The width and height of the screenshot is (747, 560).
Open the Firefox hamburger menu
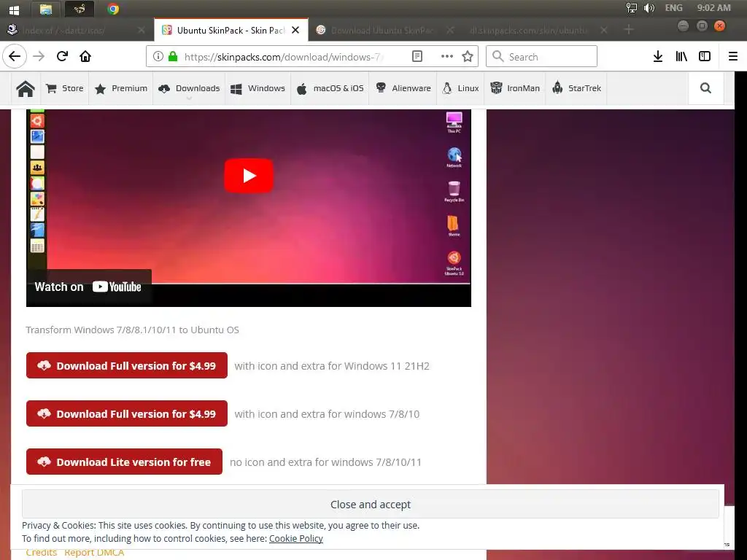(733, 56)
